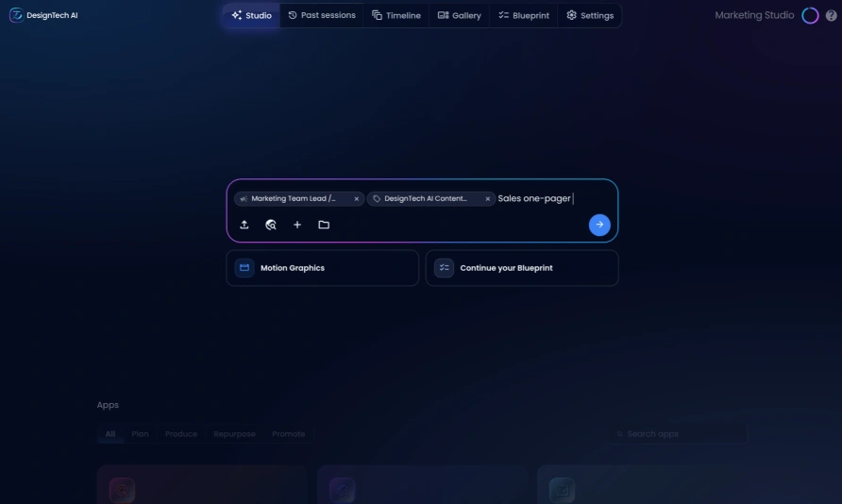Open the Settings tab
Viewport: 842px width, 504px height.
tap(590, 15)
